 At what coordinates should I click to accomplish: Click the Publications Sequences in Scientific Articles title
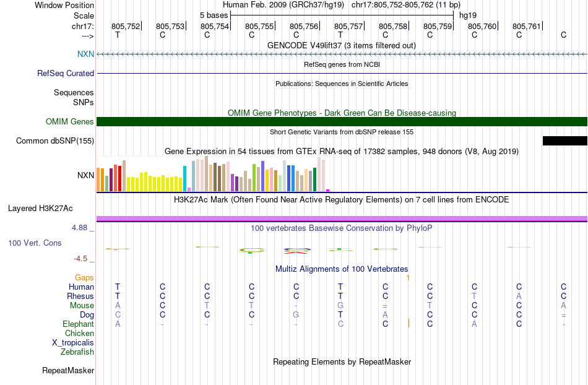[342, 84]
